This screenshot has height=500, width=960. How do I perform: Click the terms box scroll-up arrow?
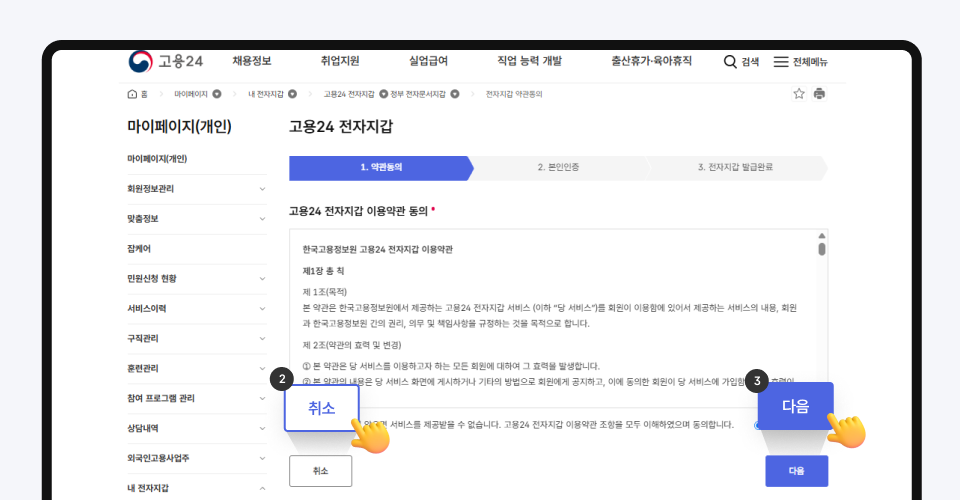click(822, 236)
